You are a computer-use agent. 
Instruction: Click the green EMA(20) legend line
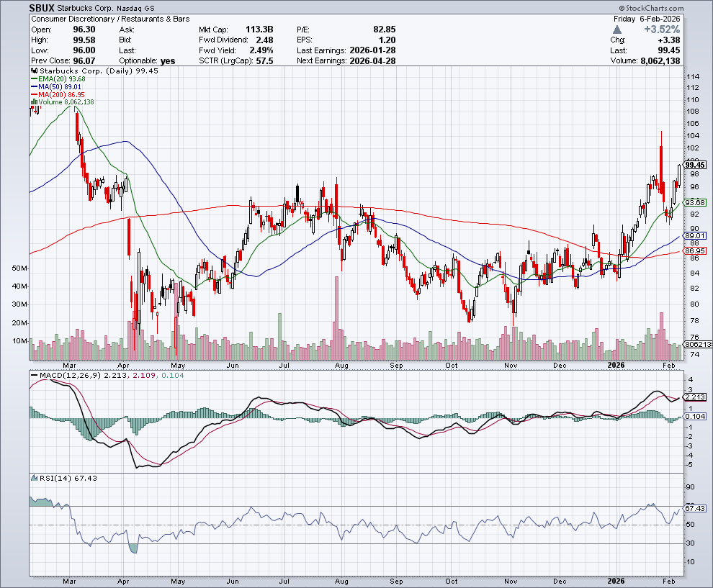(34, 78)
